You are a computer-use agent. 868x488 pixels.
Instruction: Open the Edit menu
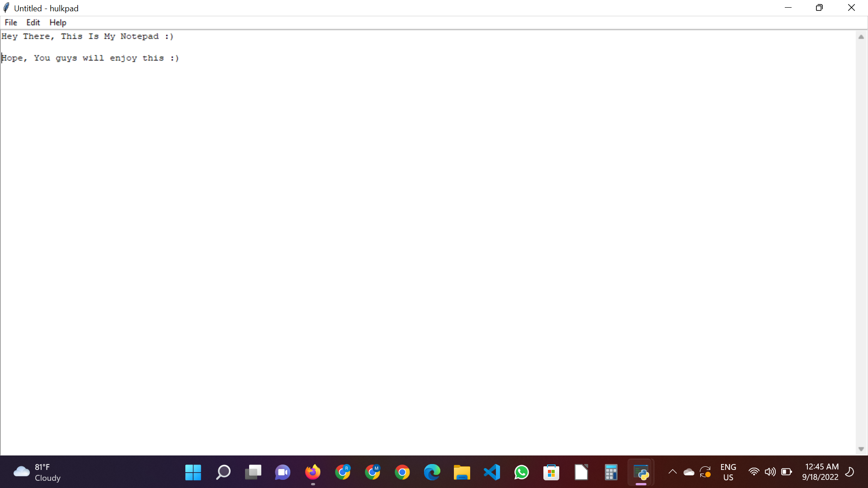pyautogui.click(x=33, y=23)
